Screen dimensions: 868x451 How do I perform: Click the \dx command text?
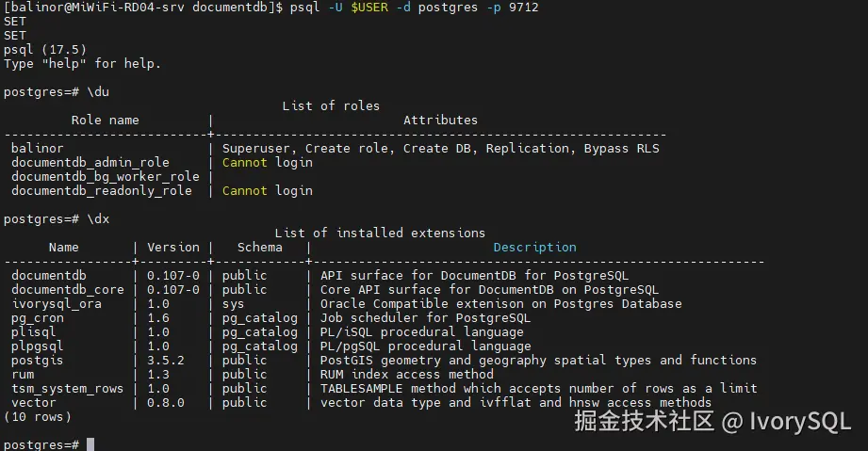click(x=98, y=219)
